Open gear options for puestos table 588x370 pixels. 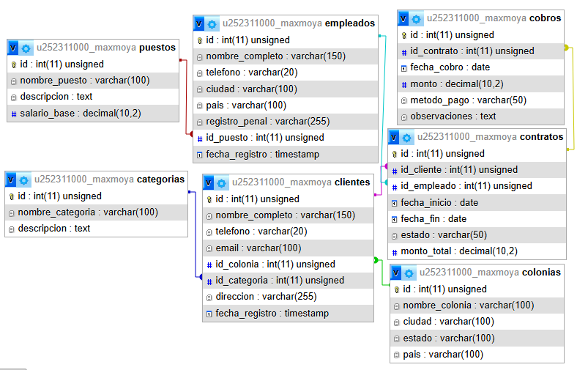(x=26, y=48)
